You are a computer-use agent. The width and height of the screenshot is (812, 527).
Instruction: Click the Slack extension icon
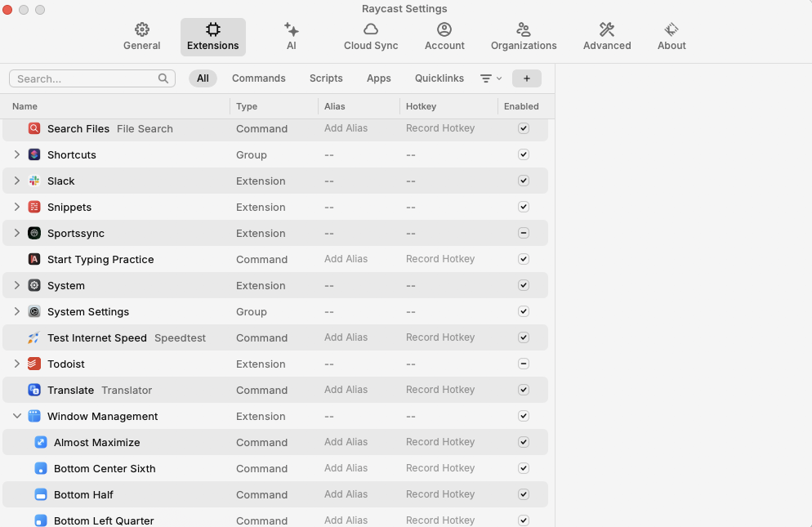click(x=34, y=181)
